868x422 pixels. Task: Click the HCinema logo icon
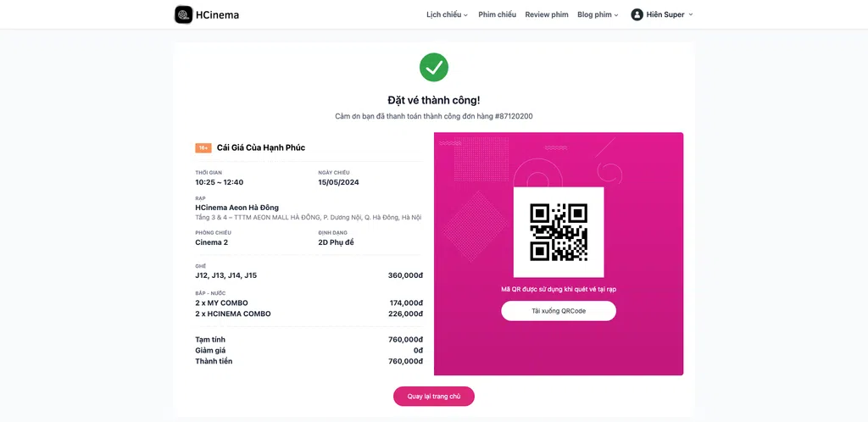(183, 15)
